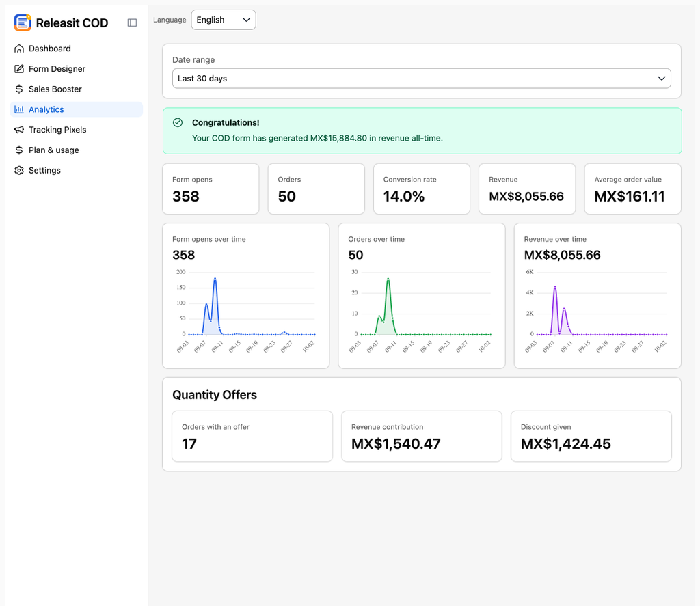The width and height of the screenshot is (700, 606).
Task: Go to Dashboard in the sidebar
Action: 77,49
